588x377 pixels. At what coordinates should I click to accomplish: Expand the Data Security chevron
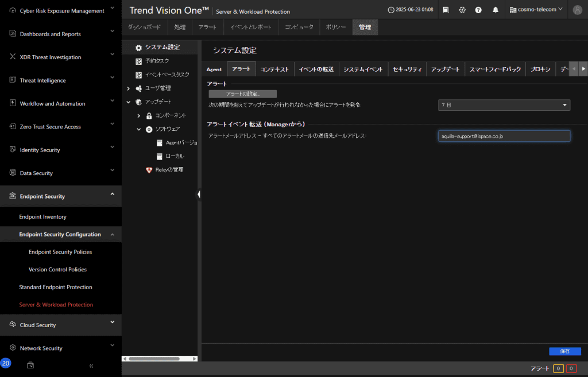pos(112,170)
